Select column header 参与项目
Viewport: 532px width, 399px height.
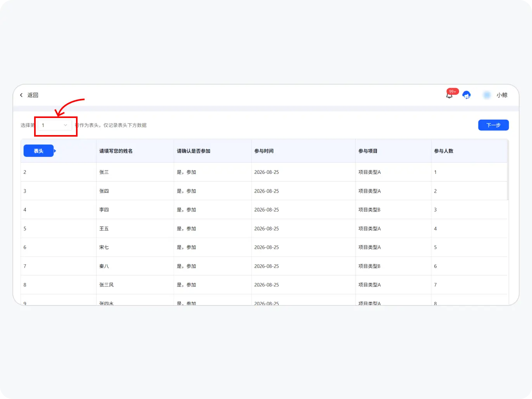click(x=368, y=151)
